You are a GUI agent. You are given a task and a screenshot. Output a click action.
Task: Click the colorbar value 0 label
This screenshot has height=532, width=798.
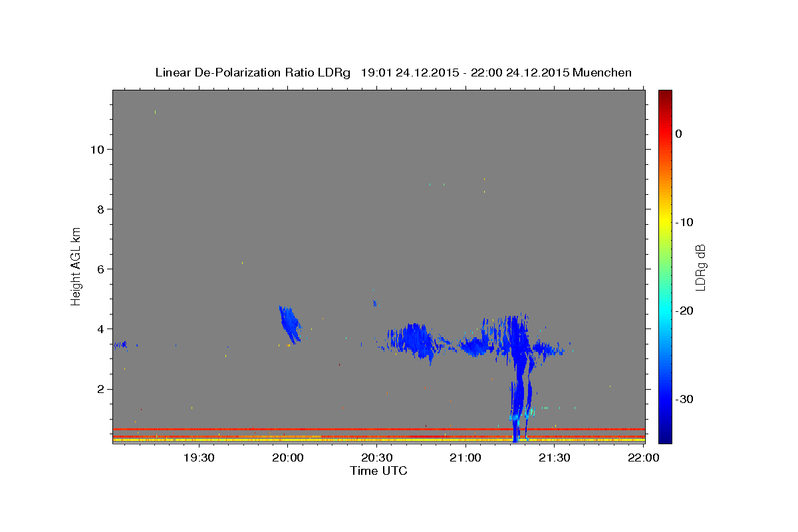(x=680, y=134)
